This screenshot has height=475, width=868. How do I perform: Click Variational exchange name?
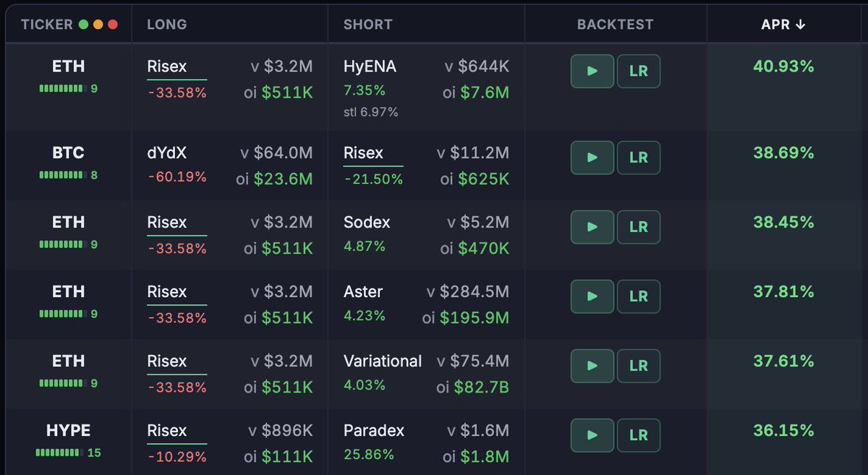(x=383, y=361)
